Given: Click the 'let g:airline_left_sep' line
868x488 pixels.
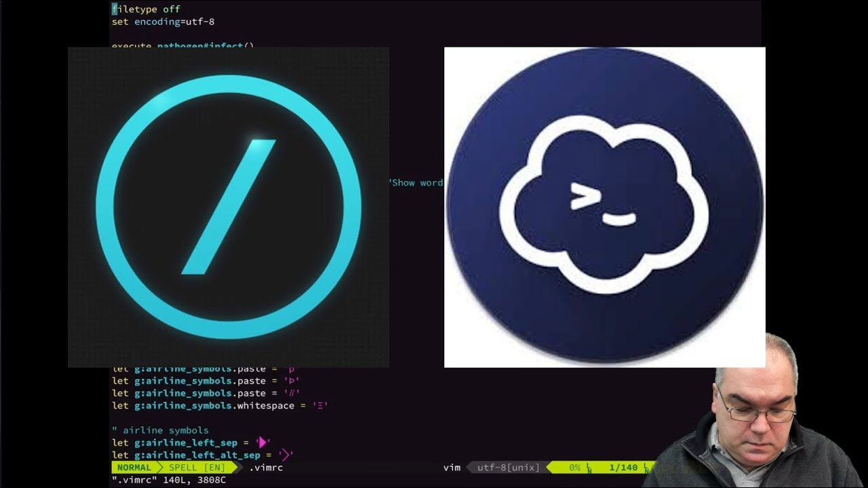Looking at the screenshot, I should pyautogui.click(x=191, y=442).
